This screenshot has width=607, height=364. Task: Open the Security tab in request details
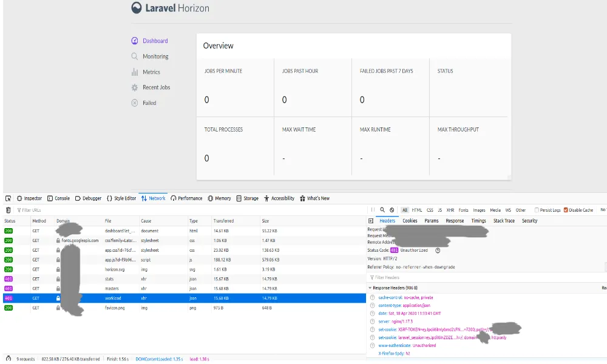529,221
